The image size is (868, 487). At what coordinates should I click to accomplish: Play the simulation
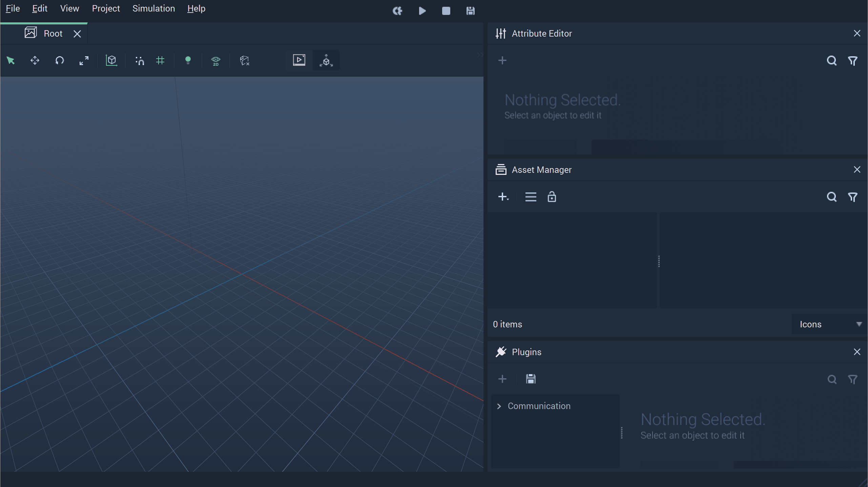[x=422, y=11]
